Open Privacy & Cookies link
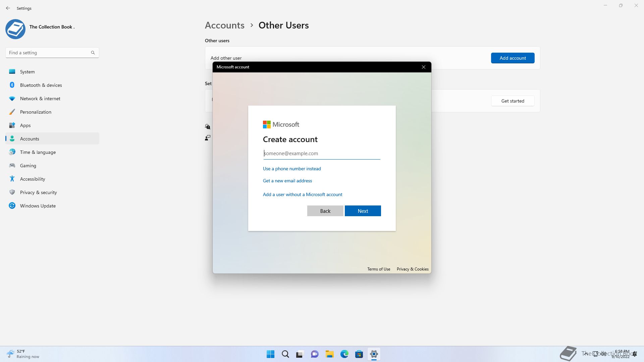This screenshot has height=362, width=644. click(412, 269)
